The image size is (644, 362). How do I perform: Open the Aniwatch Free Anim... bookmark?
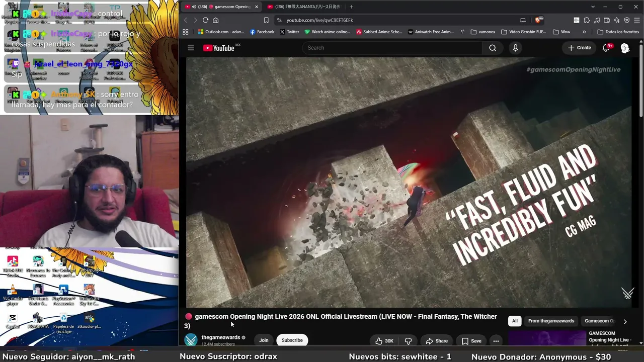tap(431, 32)
